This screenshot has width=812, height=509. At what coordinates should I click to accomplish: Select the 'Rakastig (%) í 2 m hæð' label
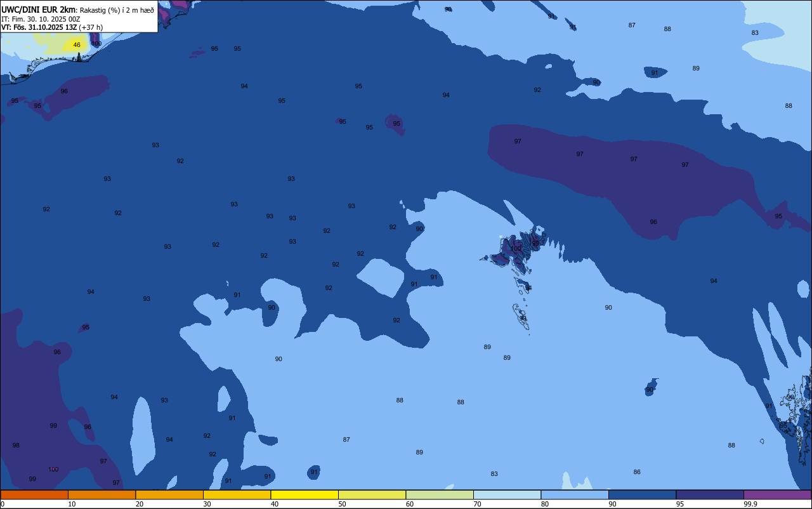pos(117,10)
